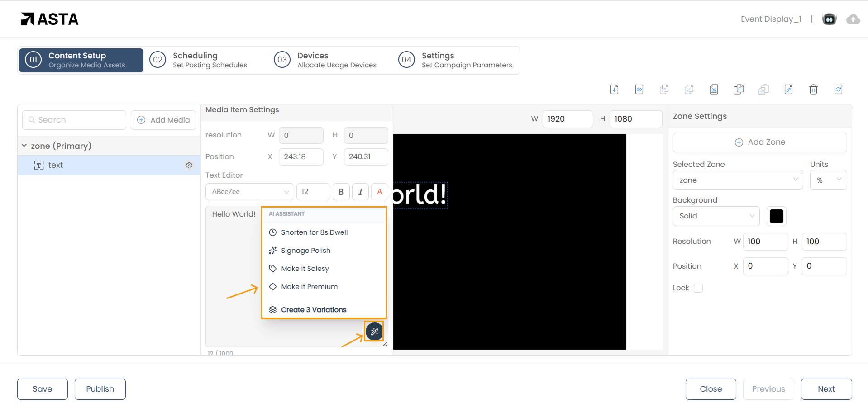The image size is (868, 412).
Task: Click the AI magic wand button
Action: (x=374, y=331)
